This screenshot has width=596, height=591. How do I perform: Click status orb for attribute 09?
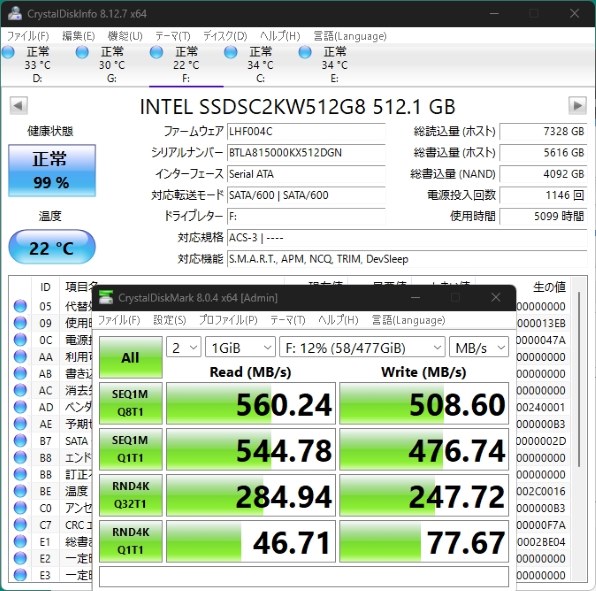[20, 323]
